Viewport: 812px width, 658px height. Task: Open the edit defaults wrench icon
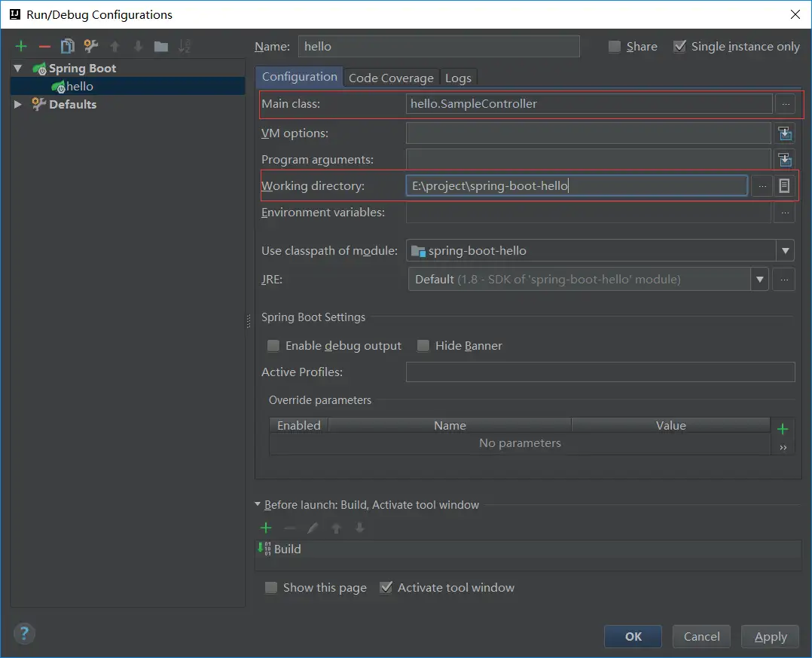pyautogui.click(x=91, y=47)
